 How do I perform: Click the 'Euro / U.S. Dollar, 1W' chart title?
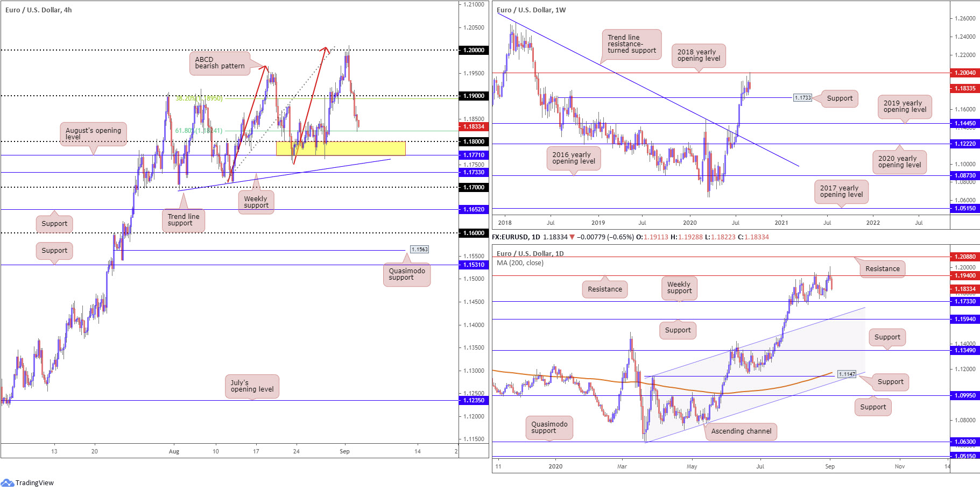[x=531, y=10]
